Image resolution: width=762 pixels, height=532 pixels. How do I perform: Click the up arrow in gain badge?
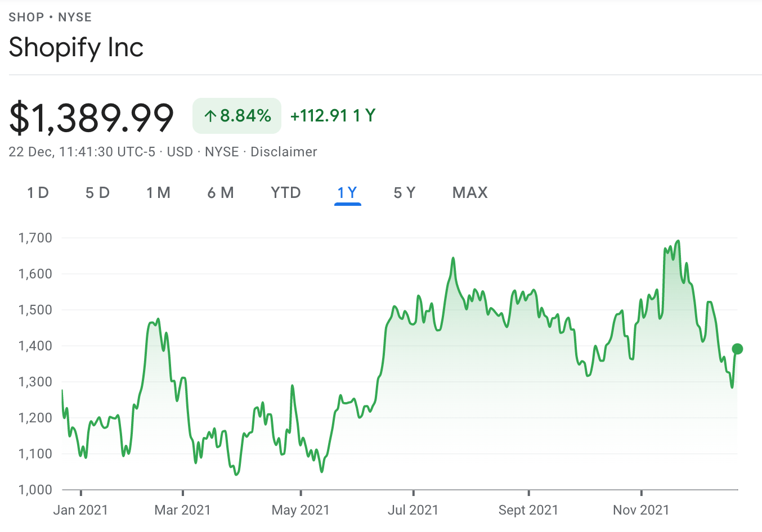(x=210, y=116)
